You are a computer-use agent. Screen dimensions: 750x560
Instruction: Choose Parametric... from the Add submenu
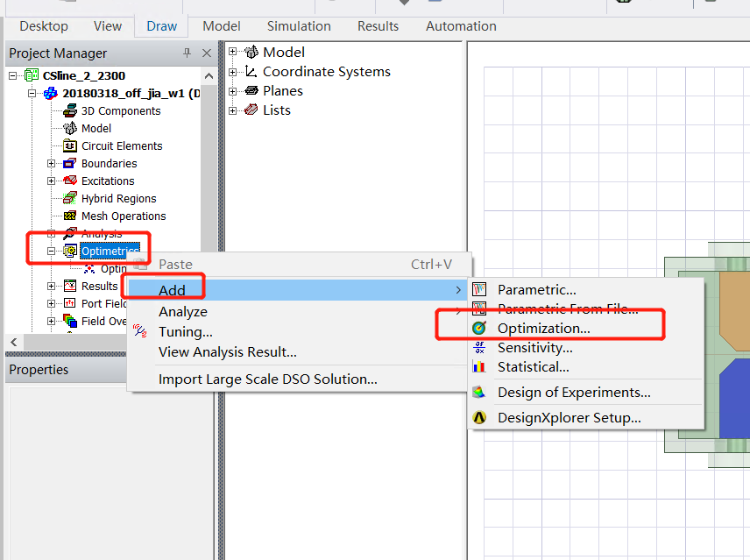[x=536, y=290]
